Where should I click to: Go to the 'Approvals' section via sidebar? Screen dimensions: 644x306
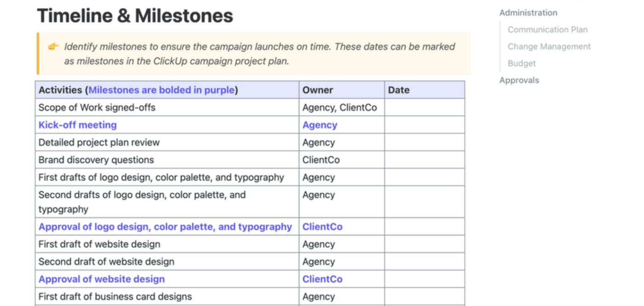pyautogui.click(x=519, y=80)
